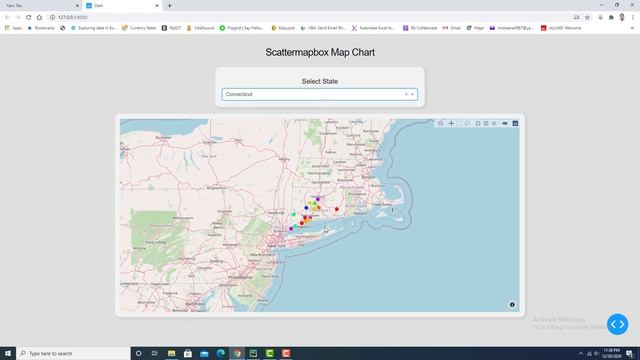Open the map attribution info icon

(512, 304)
